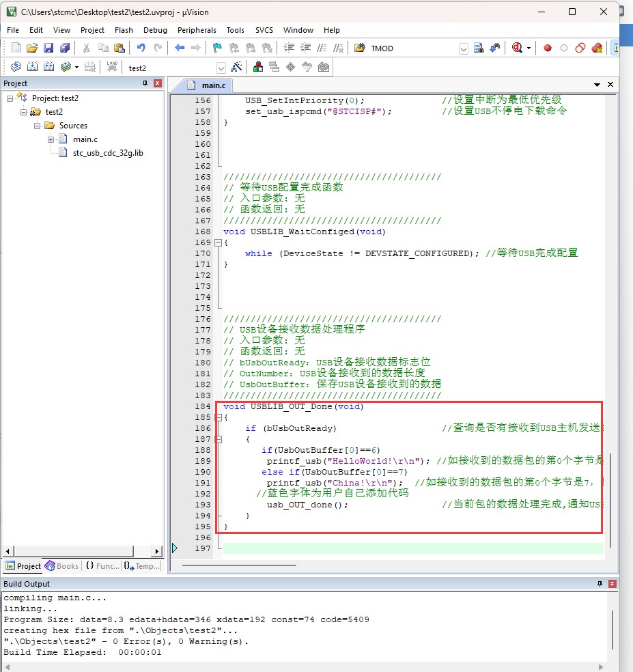Open the batch build dropdown arrow
This screenshot has width=633, height=672.
click(76, 68)
